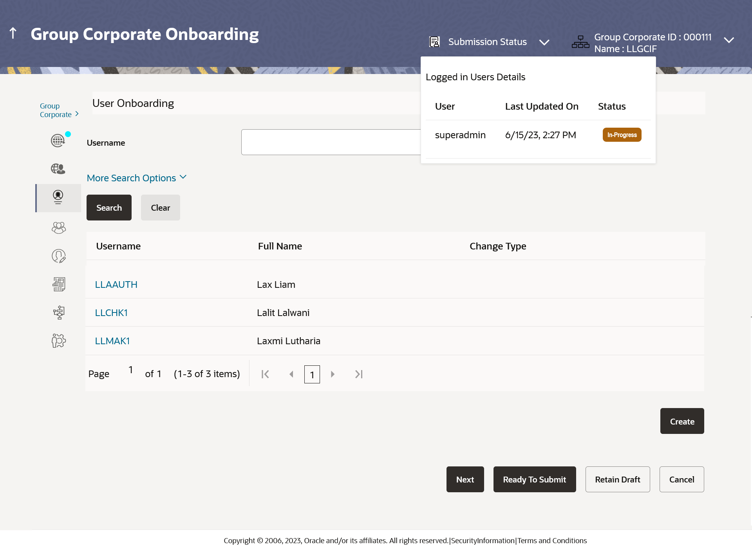The width and height of the screenshot is (752, 560).
Task: Go to last page pagination arrow
Action: pyautogui.click(x=359, y=374)
